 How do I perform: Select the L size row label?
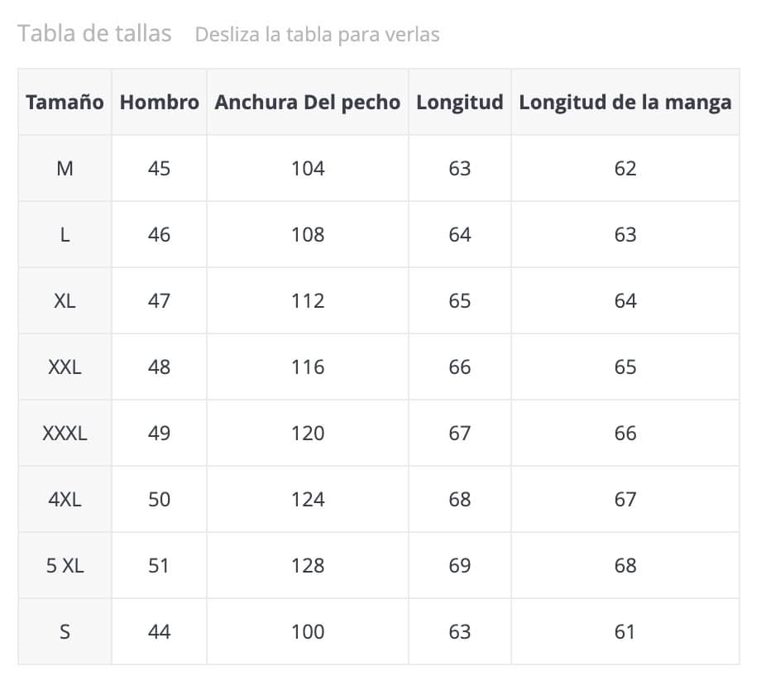point(65,235)
